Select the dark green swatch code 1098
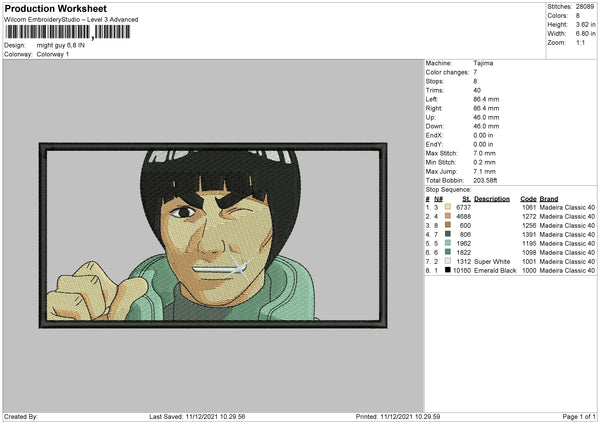The width and height of the screenshot is (600, 424). pyautogui.click(x=447, y=252)
